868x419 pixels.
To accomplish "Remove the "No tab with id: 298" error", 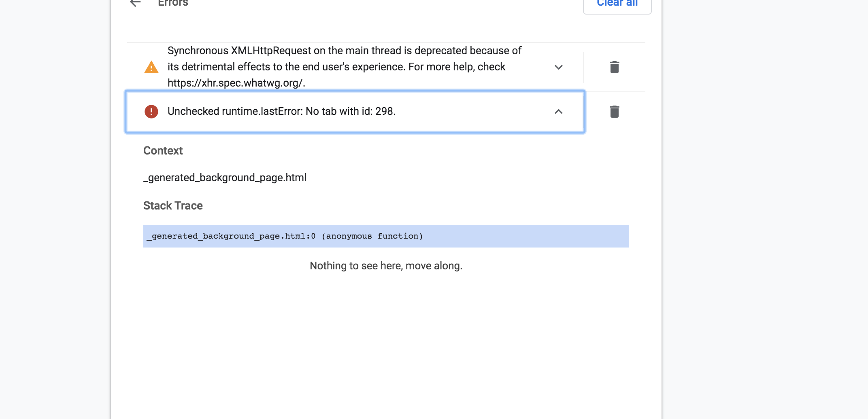I will (615, 112).
